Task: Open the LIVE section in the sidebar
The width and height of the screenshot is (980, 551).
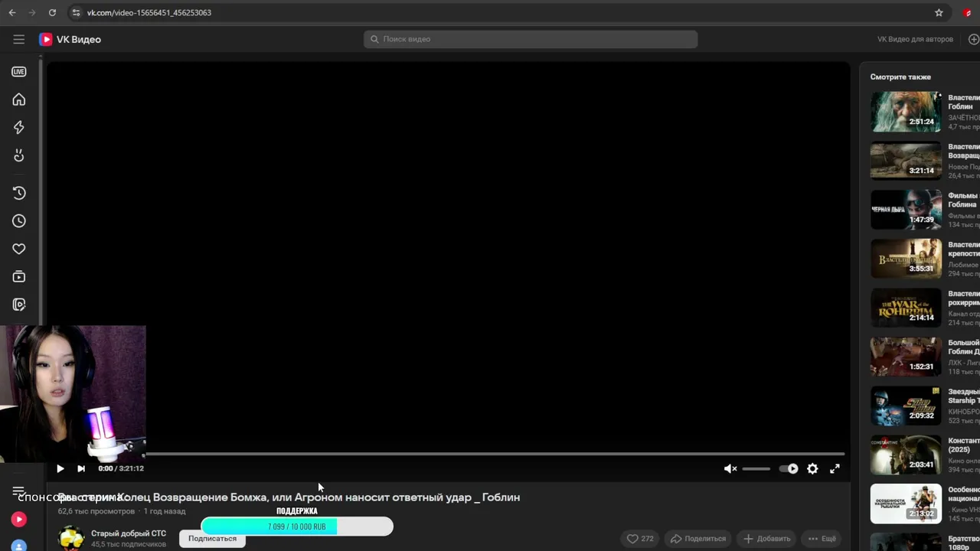Action: 19,72
